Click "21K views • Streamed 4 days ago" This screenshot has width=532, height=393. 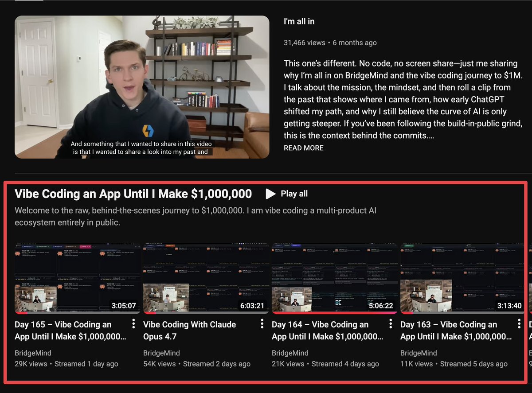click(x=325, y=364)
